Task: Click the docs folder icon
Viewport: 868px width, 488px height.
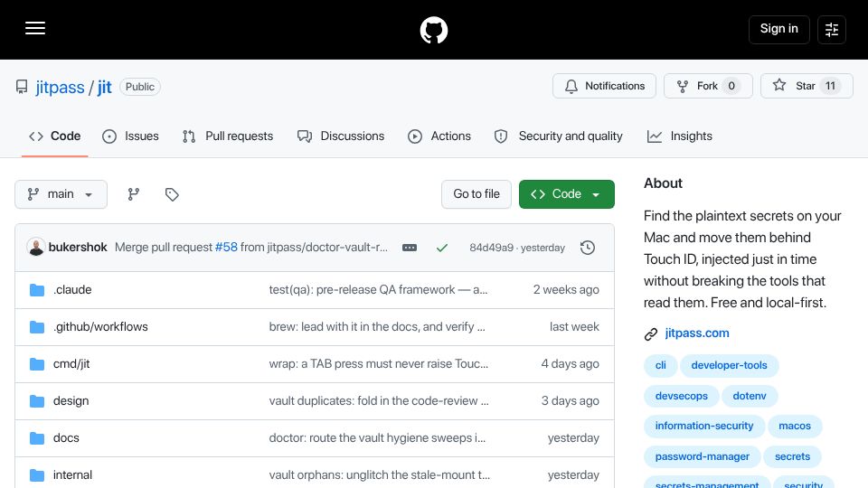Action: [x=37, y=438]
